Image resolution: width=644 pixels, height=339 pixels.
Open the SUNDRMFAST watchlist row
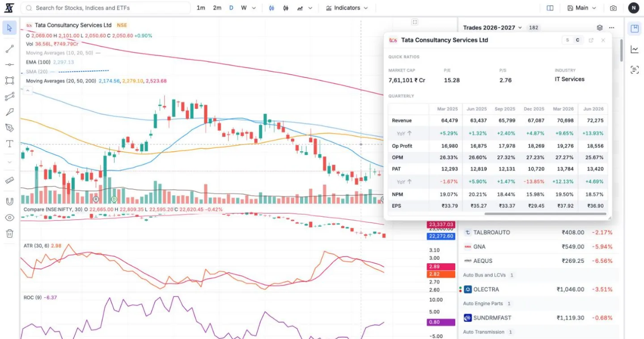coord(539,318)
